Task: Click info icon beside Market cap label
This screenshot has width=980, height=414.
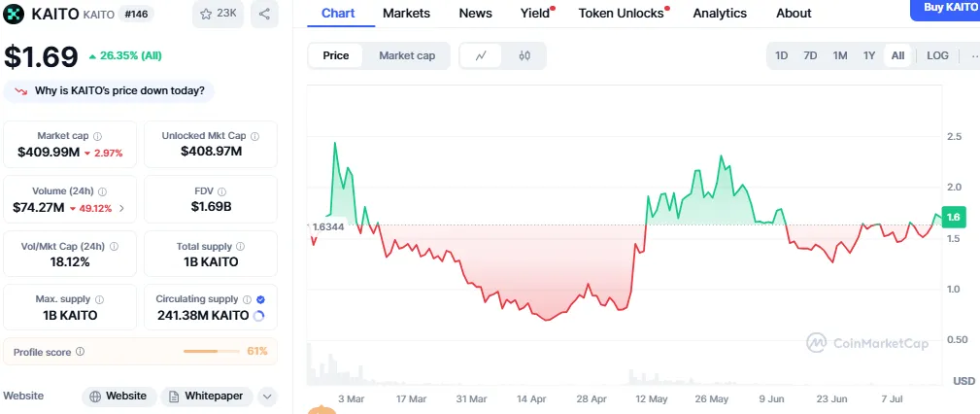Action: [x=98, y=136]
